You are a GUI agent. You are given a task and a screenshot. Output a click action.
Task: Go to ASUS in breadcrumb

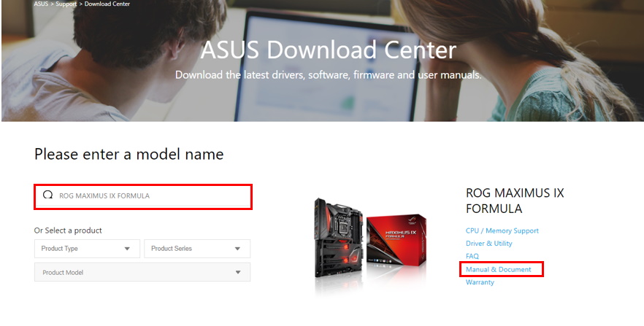tap(41, 4)
